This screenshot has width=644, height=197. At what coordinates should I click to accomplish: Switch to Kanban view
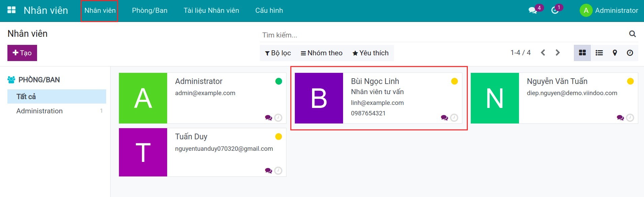click(582, 53)
